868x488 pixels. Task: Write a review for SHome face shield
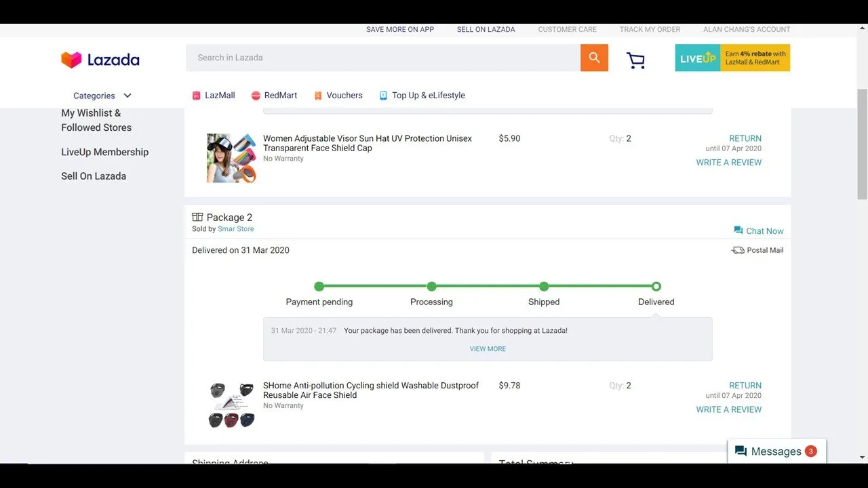(x=728, y=409)
